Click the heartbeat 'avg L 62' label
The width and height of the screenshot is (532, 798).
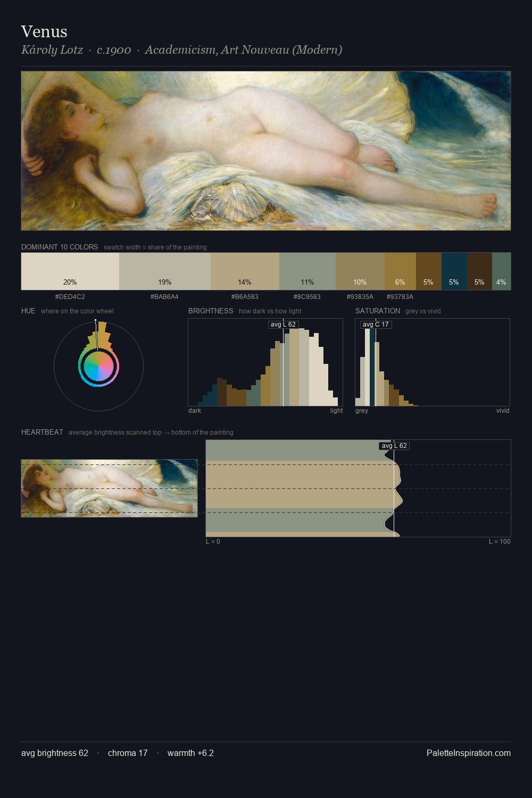point(394,446)
